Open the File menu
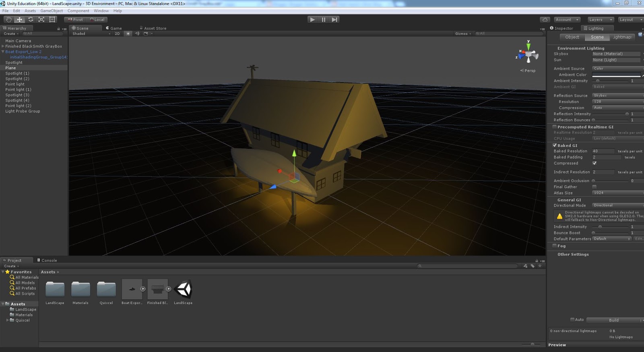The width and height of the screenshot is (644, 352). 5,11
